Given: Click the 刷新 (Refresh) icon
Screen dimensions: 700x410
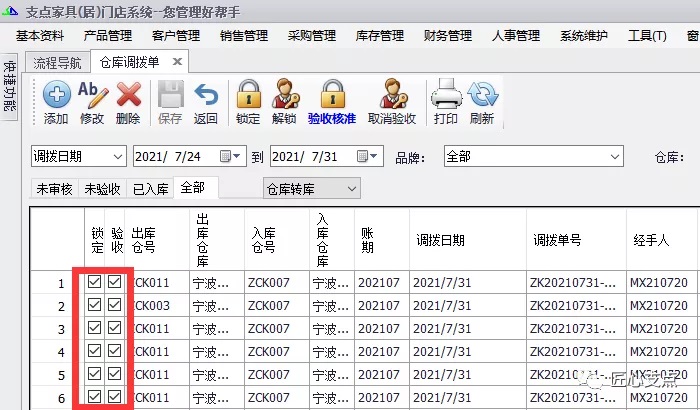Looking at the screenshot, I should [x=482, y=96].
